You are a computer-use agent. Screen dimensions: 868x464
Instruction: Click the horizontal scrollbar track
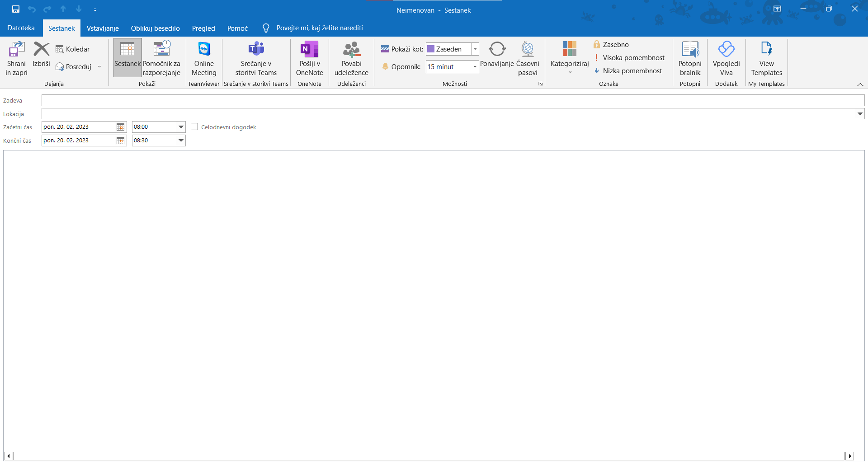[429, 456]
